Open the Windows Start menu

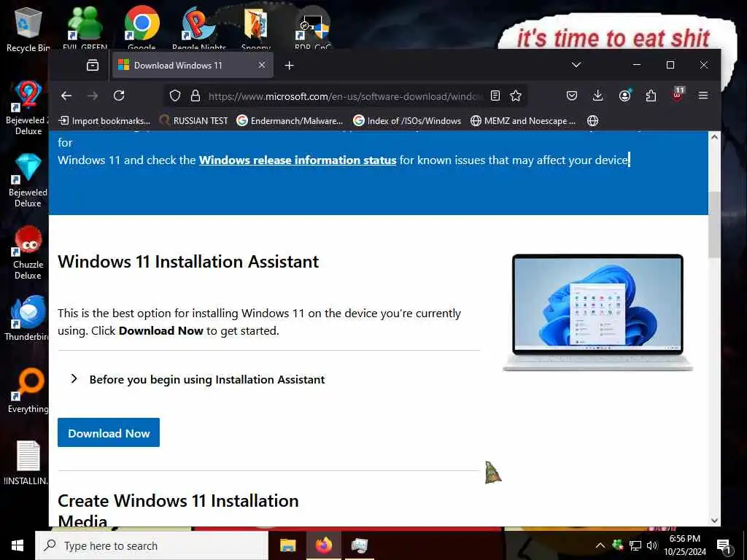(x=18, y=545)
